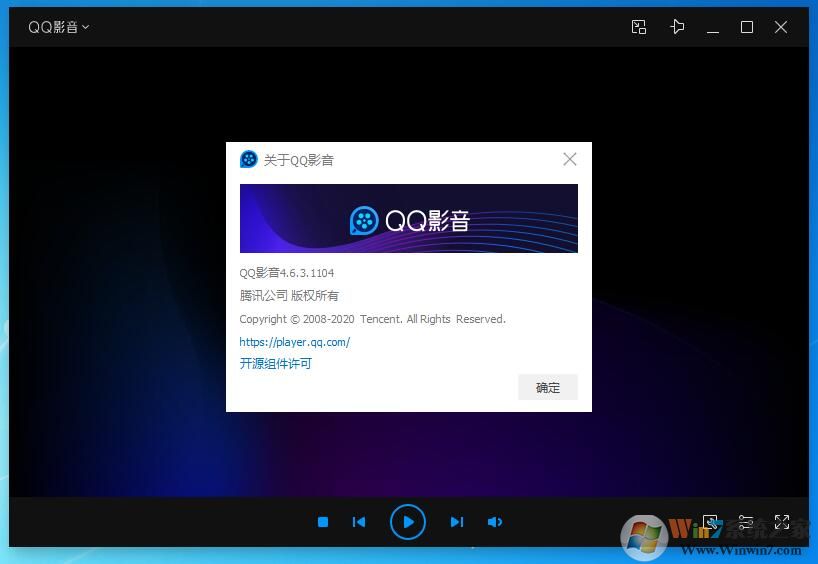Close the 关于QQ影音 dialog
Image resolution: width=818 pixels, height=564 pixels.
pyautogui.click(x=570, y=159)
